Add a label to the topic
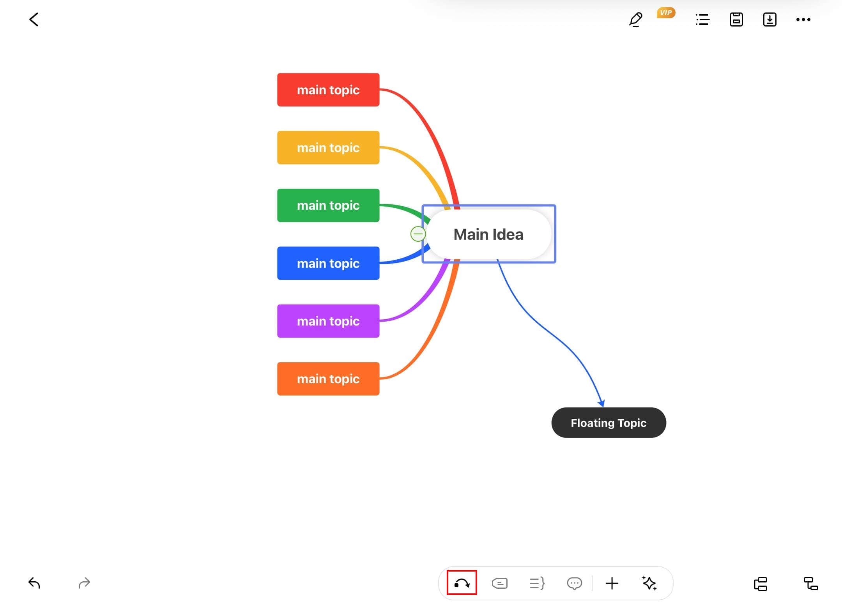 499,583
